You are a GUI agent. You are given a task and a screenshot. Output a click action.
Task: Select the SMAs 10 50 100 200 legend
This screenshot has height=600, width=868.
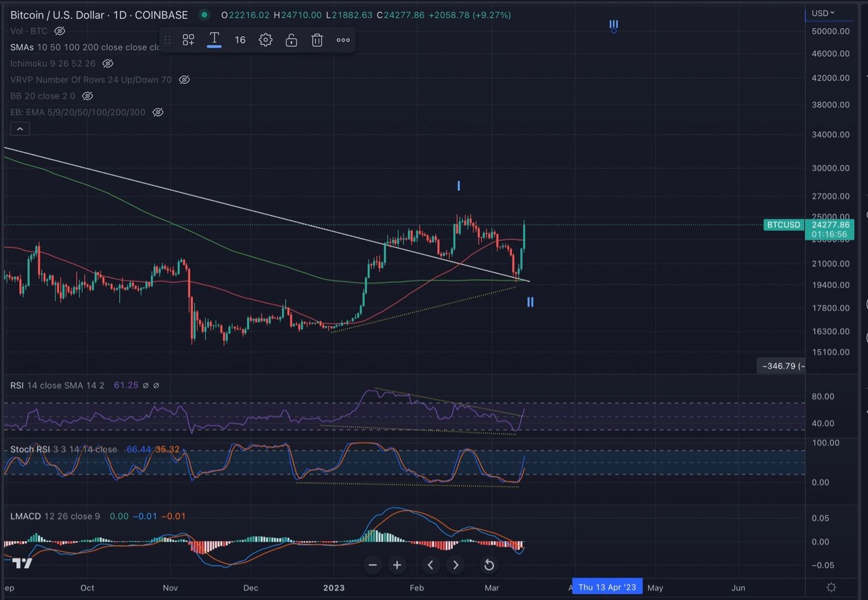point(84,47)
